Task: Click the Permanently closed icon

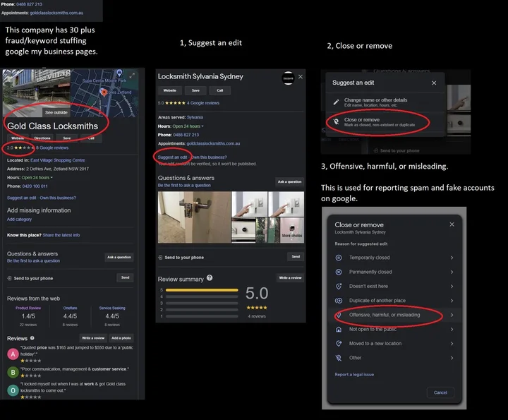Action: [x=339, y=272]
